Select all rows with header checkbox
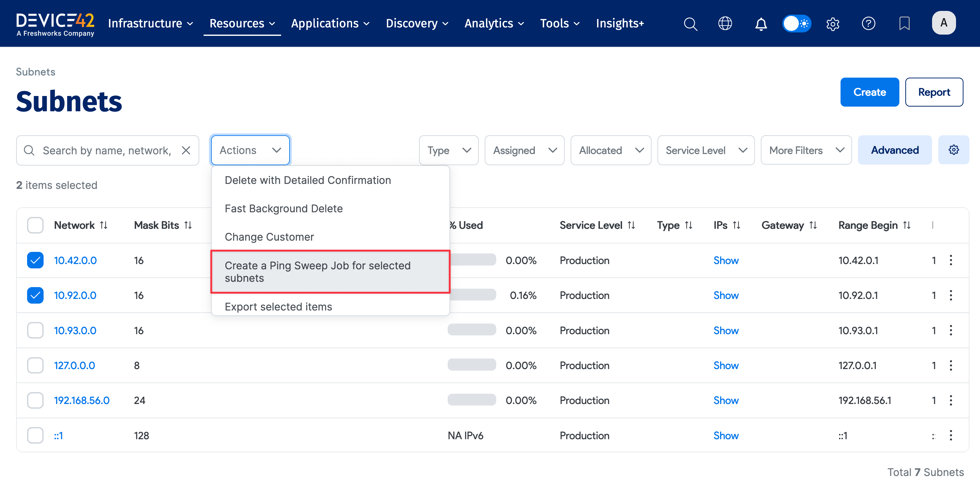This screenshot has width=980, height=500. [35, 225]
